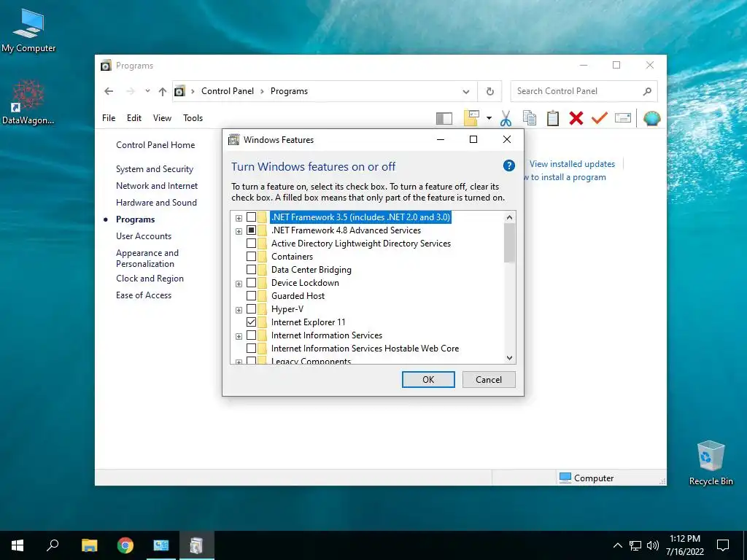Click Programs breadcrumb segment
747x560 pixels.
[x=289, y=91]
